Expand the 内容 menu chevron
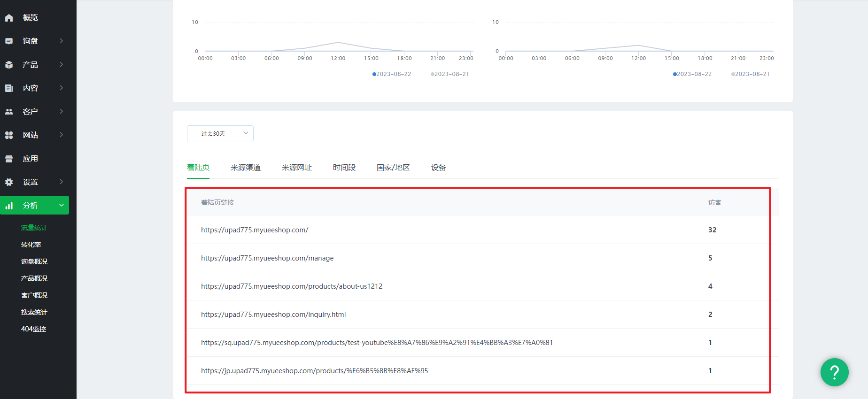Screen dimensions: 868x399 [62, 88]
